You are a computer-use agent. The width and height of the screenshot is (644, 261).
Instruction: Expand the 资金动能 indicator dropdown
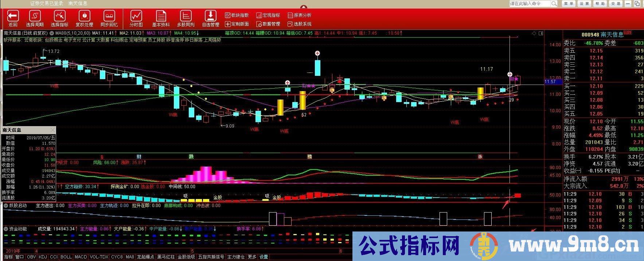(6, 229)
